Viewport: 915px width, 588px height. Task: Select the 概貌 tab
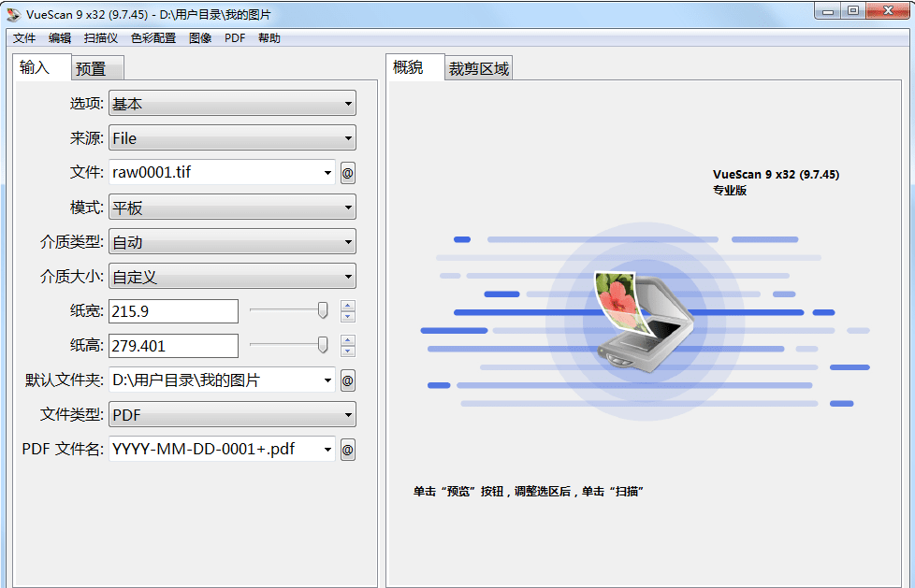(x=414, y=67)
